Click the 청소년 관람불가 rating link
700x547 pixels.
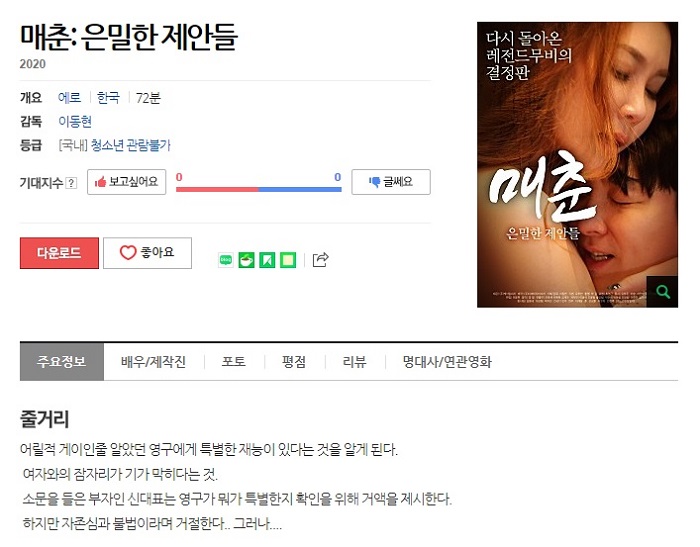click(x=131, y=145)
